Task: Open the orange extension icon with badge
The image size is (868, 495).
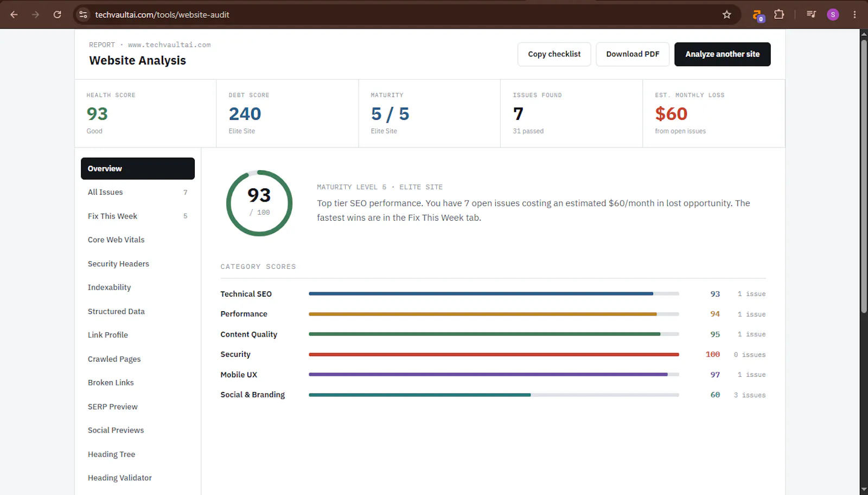Action: (758, 15)
